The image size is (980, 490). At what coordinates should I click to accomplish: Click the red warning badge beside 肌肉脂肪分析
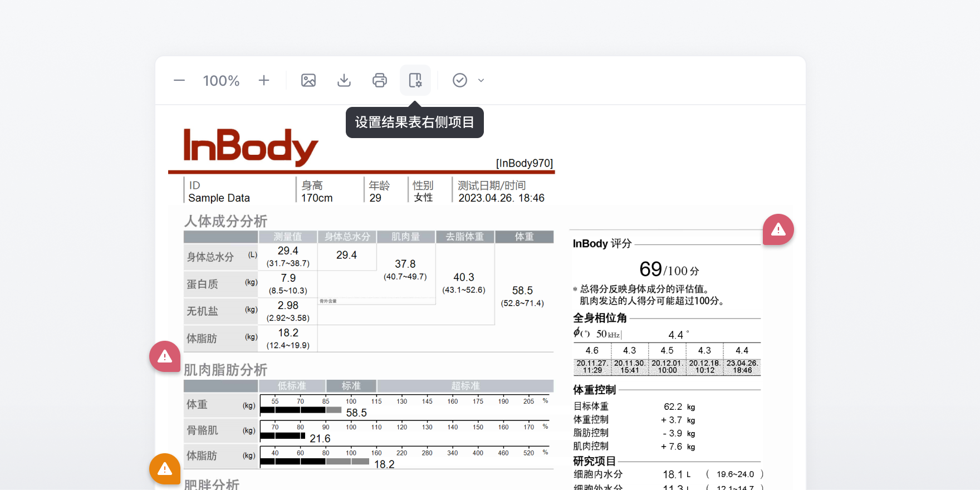[165, 356]
